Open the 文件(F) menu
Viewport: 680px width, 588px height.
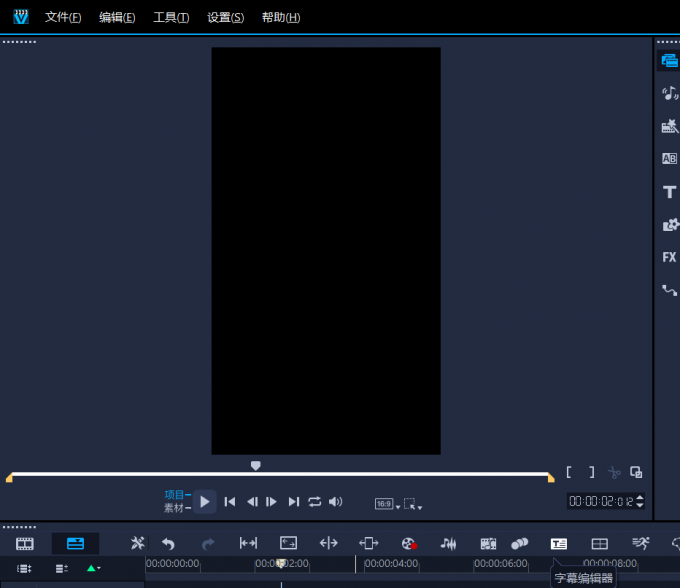(63, 17)
